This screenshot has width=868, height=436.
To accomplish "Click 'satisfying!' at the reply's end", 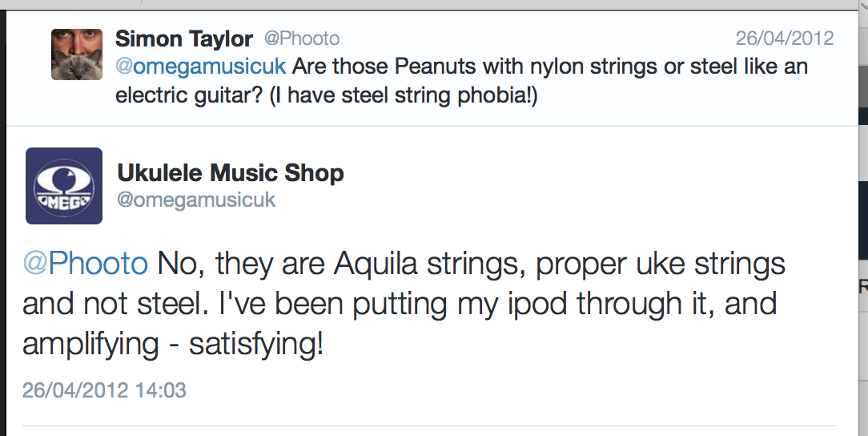I will (256, 345).
